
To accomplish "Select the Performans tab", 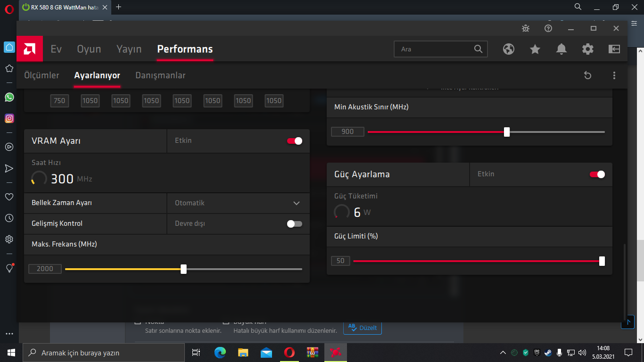I will click(185, 49).
